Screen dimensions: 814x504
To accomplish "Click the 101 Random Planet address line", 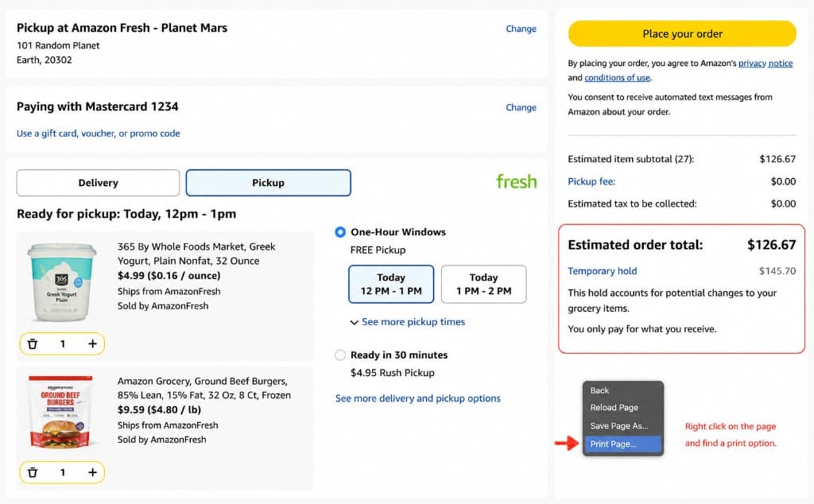I will click(x=58, y=45).
